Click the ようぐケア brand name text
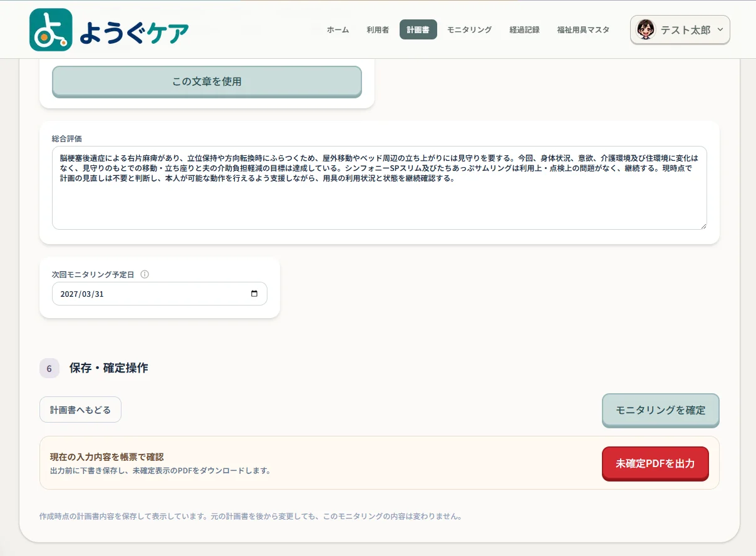 point(134,33)
